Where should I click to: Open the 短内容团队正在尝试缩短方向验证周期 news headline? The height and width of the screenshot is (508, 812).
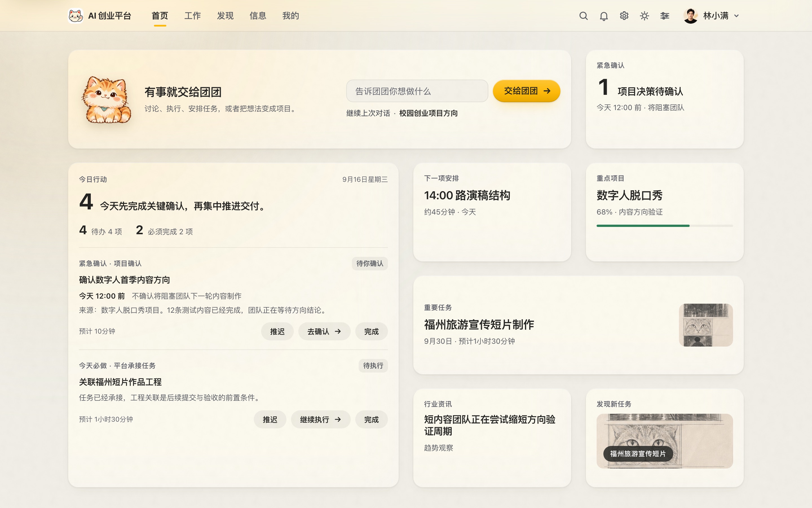point(489,425)
